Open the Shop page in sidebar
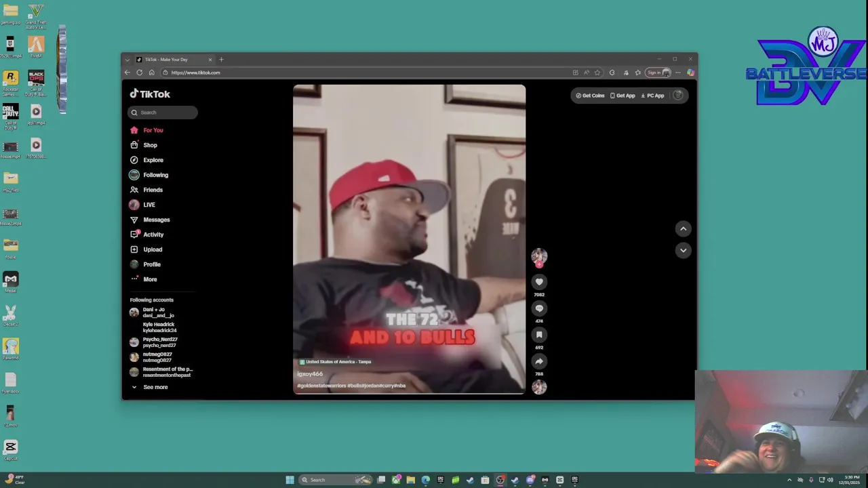The width and height of the screenshot is (868, 488). [x=144, y=145]
